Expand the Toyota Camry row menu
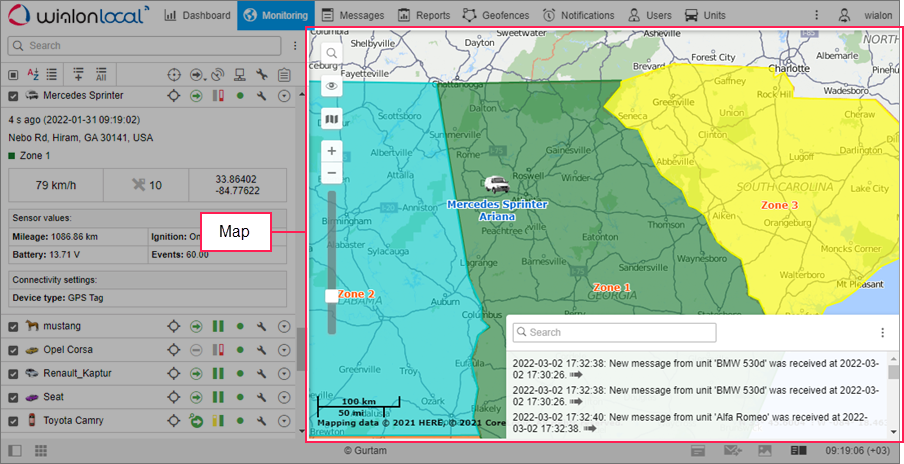The width and height of the screenshot is (904, 464). 284,421
